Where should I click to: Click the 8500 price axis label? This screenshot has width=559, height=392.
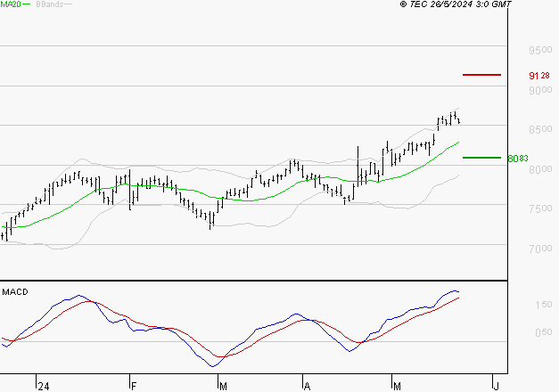click(x=540, y=129)
